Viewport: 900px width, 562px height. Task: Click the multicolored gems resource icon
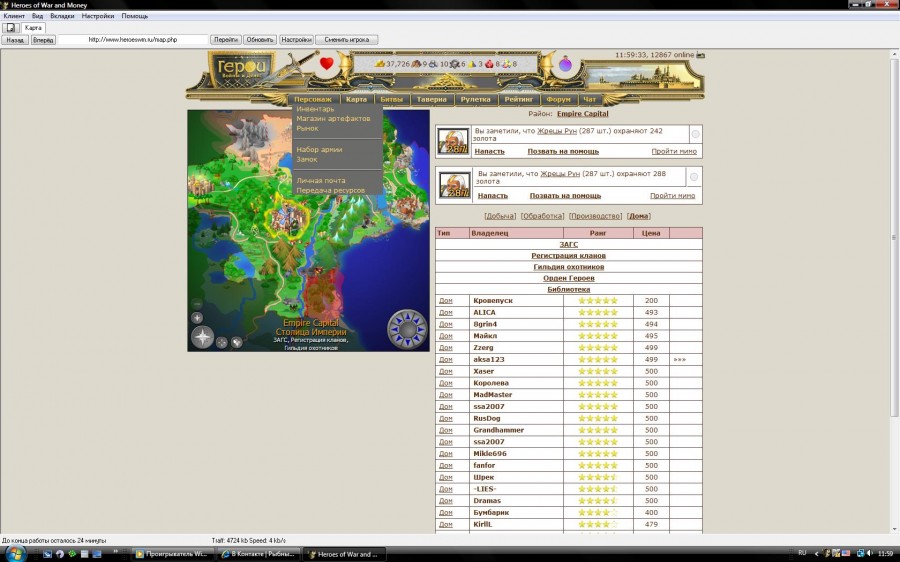pyautogui.click(x=506, y=64)
